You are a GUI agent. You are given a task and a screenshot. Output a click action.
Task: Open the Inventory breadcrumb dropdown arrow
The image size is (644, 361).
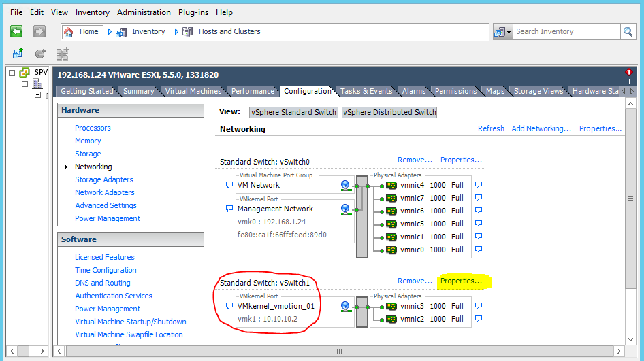tap(176, 31)
